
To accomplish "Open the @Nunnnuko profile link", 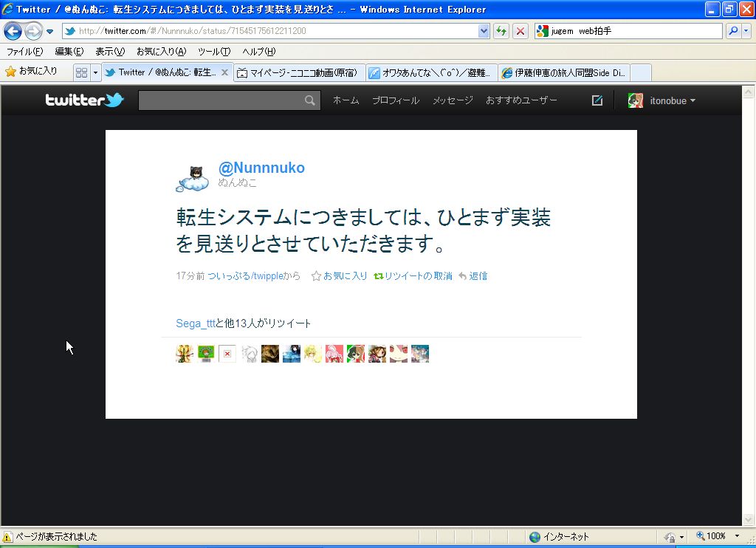I will point(261,168).
